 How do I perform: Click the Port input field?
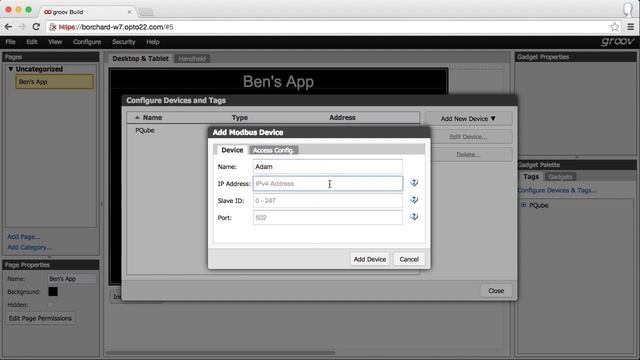tap(327, 218)
